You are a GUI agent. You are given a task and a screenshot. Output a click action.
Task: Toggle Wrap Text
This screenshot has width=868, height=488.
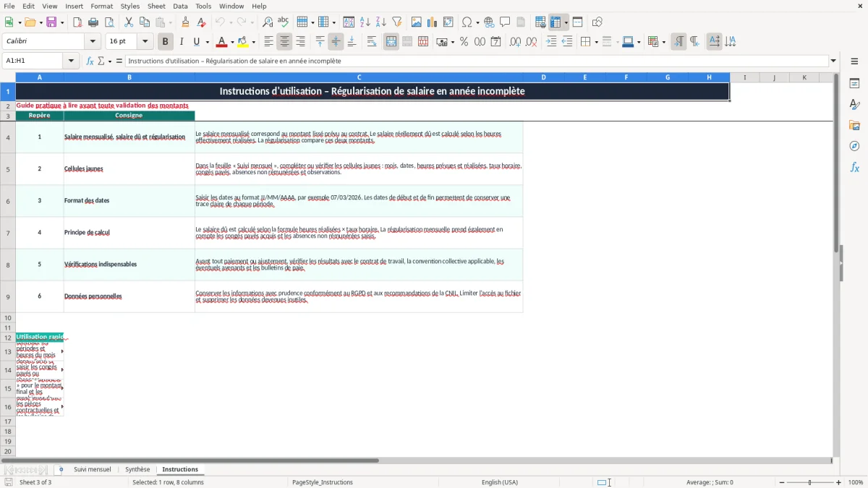(x=372, y=42)
